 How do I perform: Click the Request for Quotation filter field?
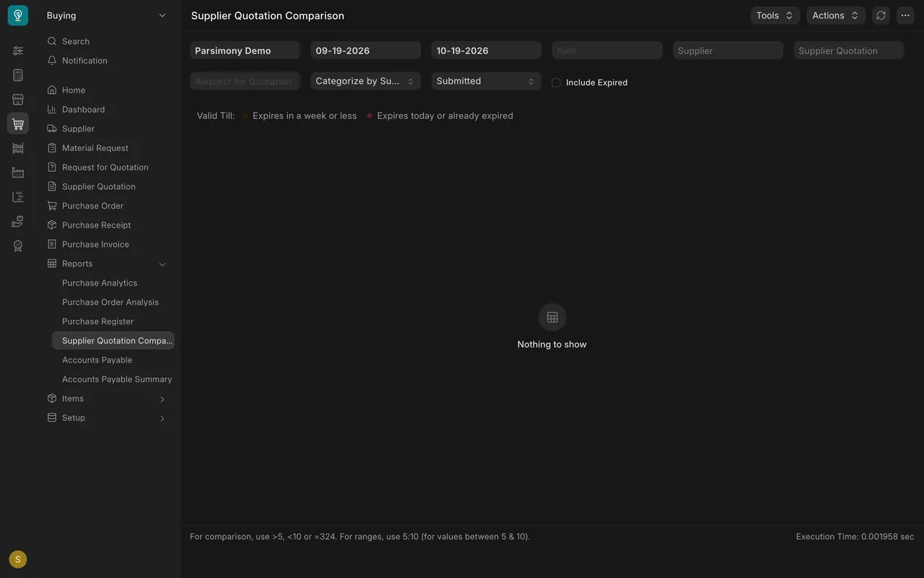[245, 81]
